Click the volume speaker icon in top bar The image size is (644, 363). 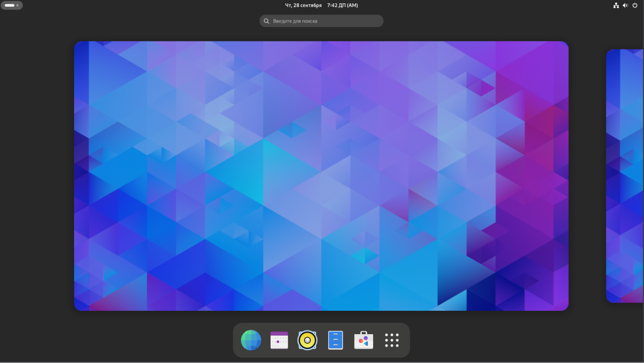(625, 5)
